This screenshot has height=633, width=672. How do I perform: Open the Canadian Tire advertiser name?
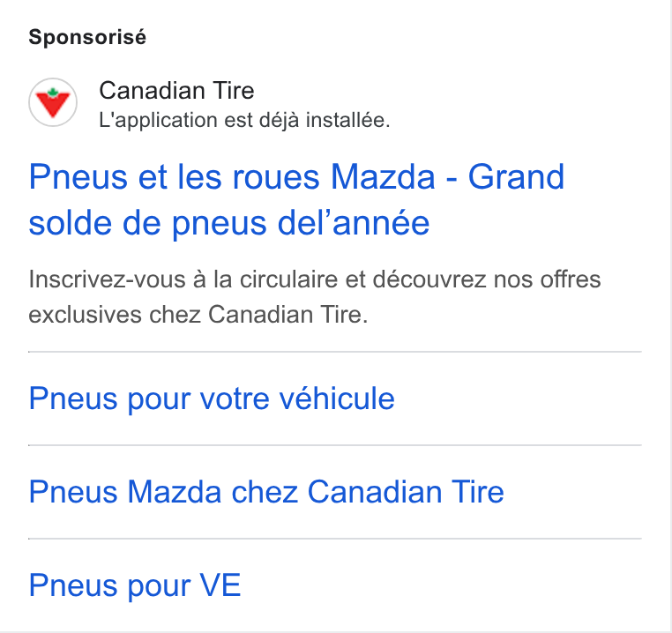[176, 91]
